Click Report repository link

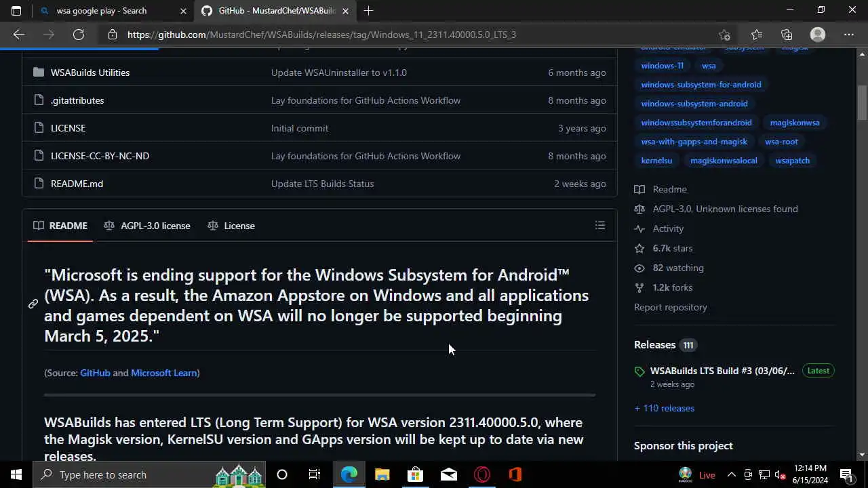tap(671, 307)
